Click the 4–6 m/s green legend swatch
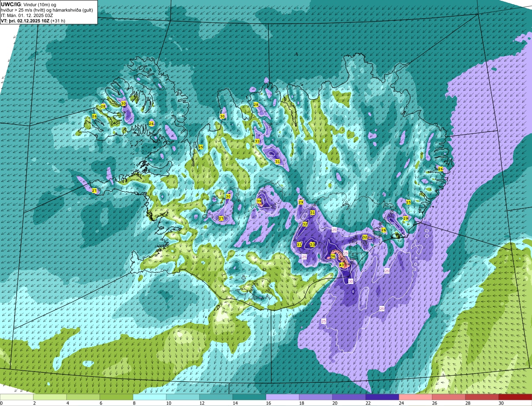Viewport: 532px width, 406px height. click(x=83, y=397)
